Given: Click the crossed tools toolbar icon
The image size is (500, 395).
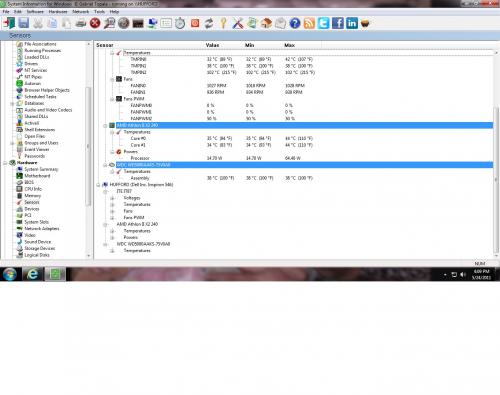Looking at the screenshot, I should point(238,23).
